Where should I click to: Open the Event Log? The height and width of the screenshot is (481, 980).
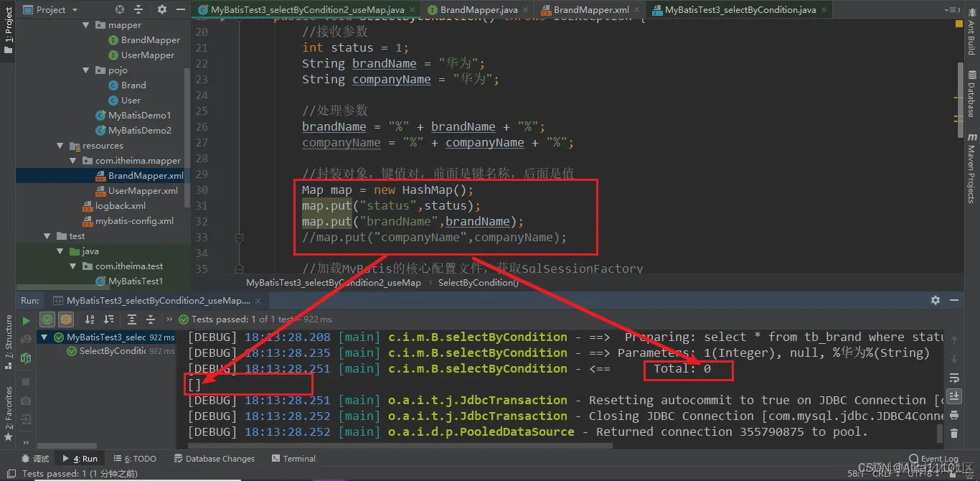[933, 459]
